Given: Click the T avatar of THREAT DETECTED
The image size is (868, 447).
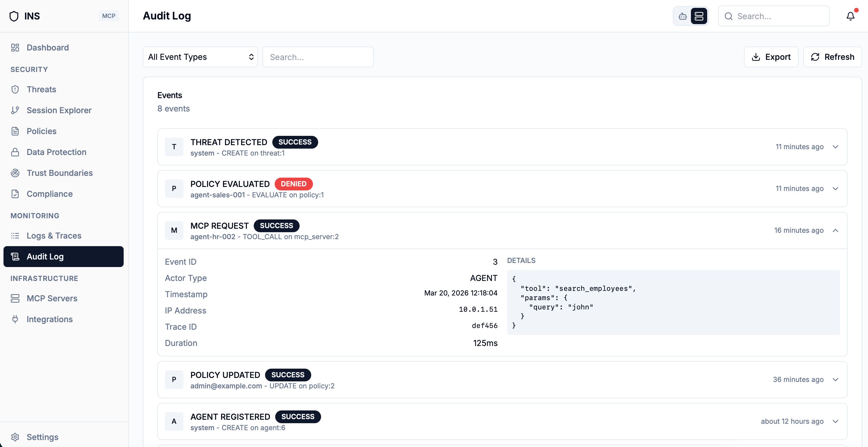Looking at the screenshot, I should coord(174,147).
